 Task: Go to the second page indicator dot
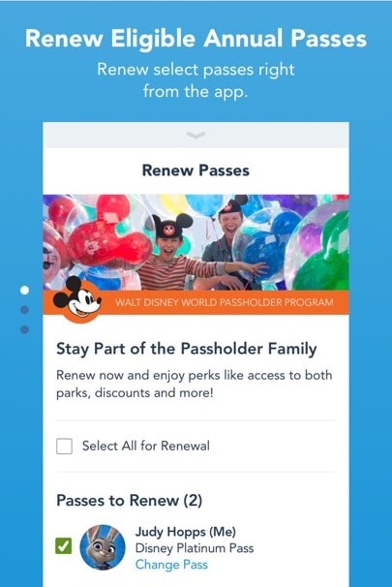25,310
